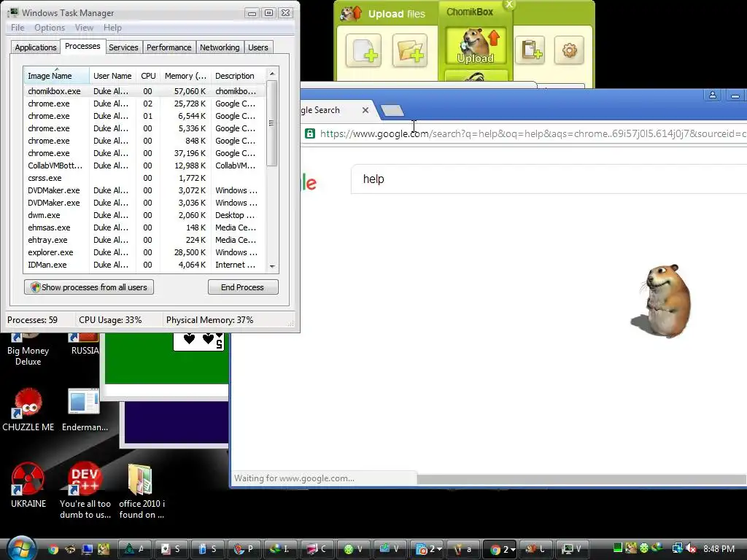Sort by Memory column header
747x560 pixels.
click(x=185, y=76)
